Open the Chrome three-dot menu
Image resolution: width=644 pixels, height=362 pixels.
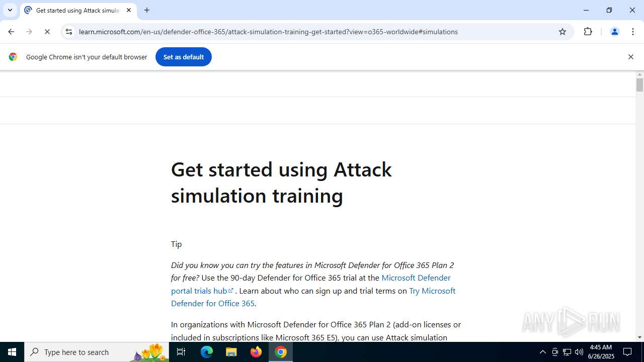632,32
